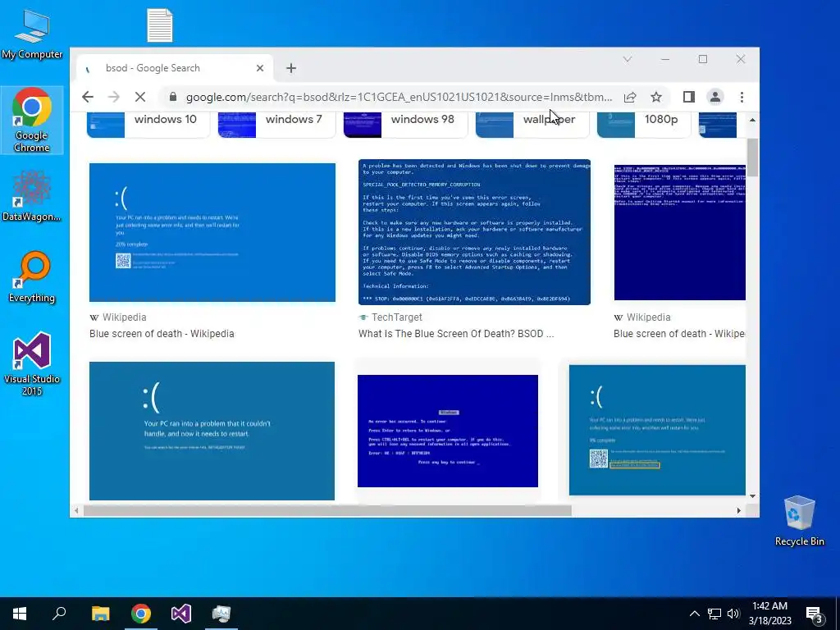Open My Computer desktop icon
The height and width of the screenshot is (630, 840).
pos(32,34)
